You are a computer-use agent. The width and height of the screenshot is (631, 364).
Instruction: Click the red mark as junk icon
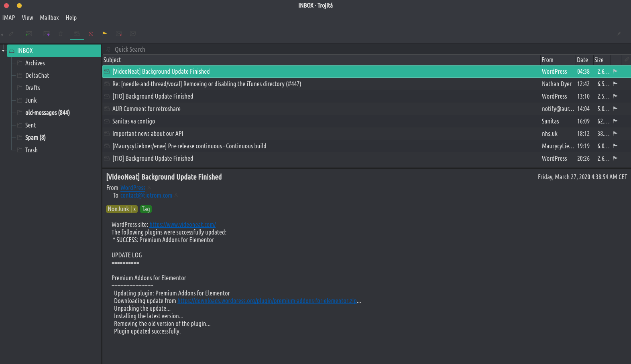(91, 34)
